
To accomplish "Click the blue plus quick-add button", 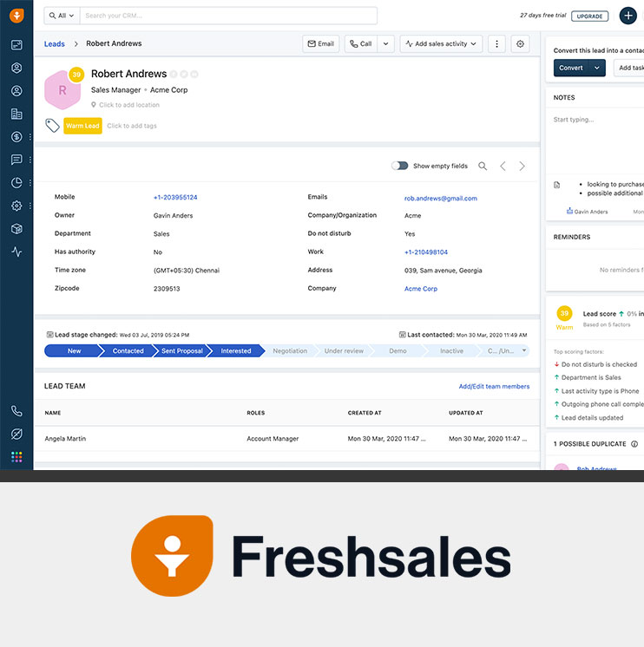I will [628, 16].
